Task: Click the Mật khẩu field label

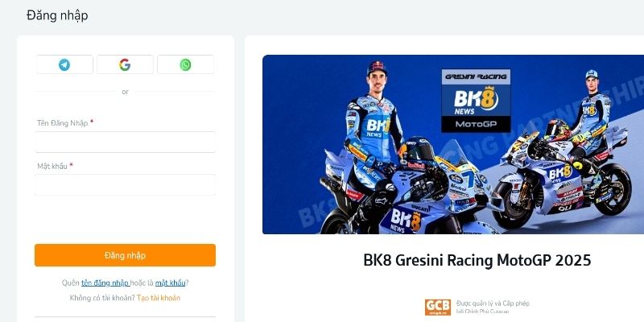Action: click(x=52, y=166)
